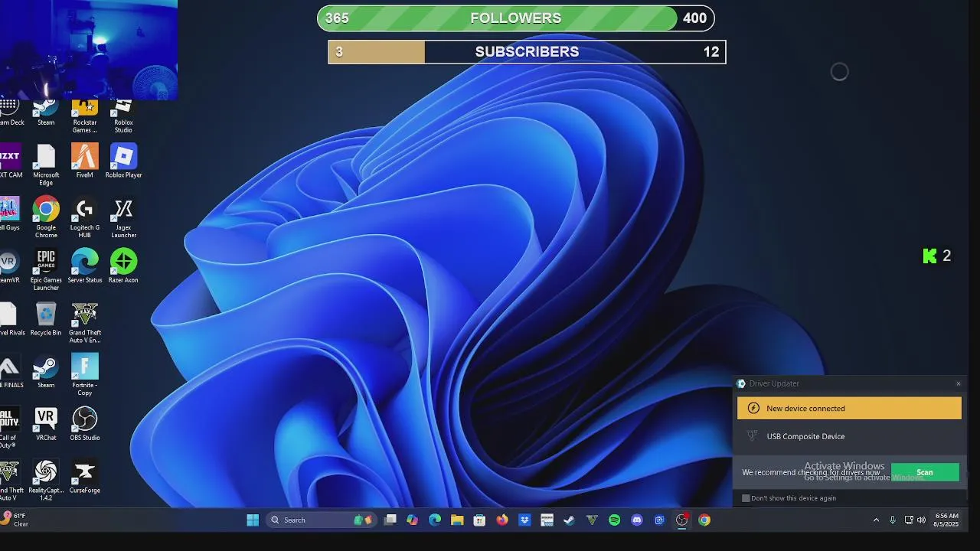980x551 pixels.
Task: Open Roblox Player desktop shortcut
Action: (123, 161)
